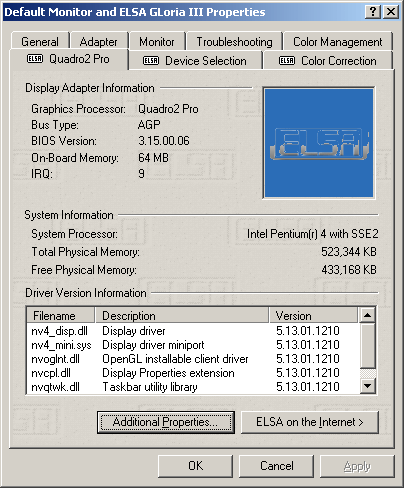
Task: Sort driver list by Version column header
Action: tap(313, 315)
